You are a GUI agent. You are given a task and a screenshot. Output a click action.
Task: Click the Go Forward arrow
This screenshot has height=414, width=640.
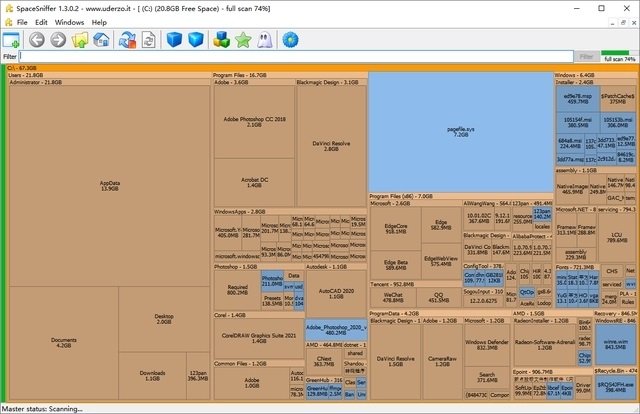click(x=59, y=40)
